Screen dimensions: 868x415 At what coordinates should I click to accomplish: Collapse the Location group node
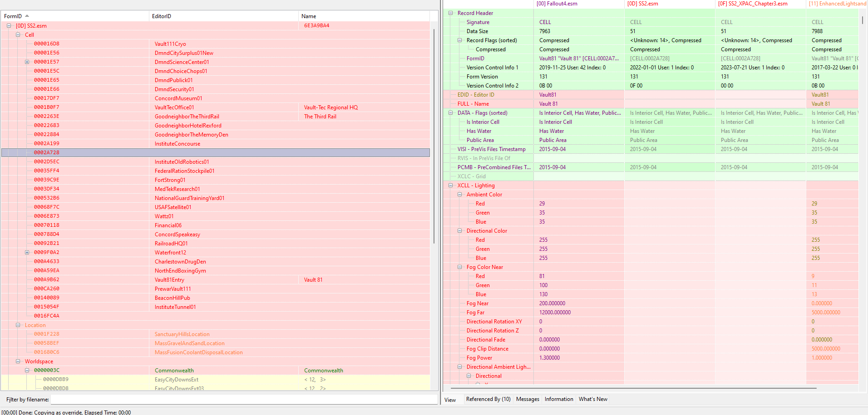pyautogui.click(x=18, y=325)
